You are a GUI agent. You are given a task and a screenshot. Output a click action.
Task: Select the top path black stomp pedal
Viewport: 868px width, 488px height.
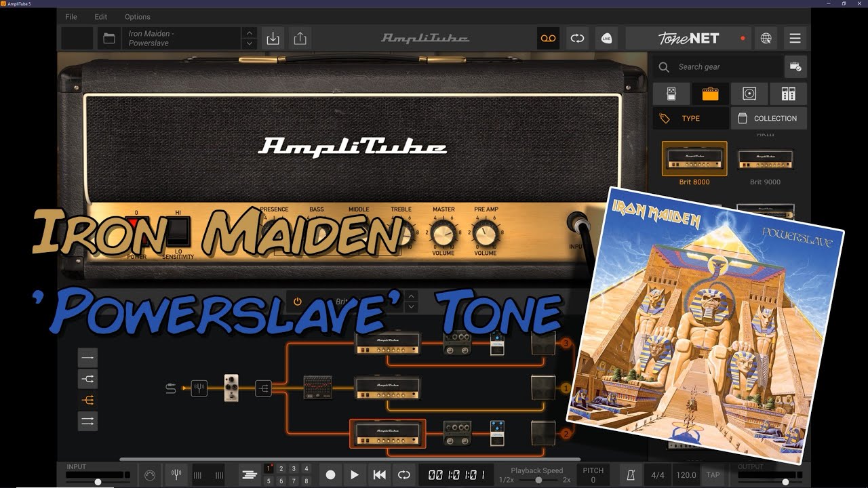coord(457,344)
